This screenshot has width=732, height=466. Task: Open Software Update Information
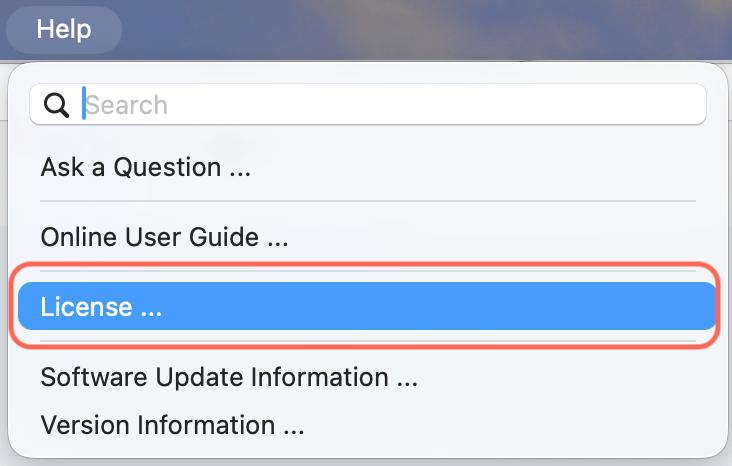[x=229, y=378]
